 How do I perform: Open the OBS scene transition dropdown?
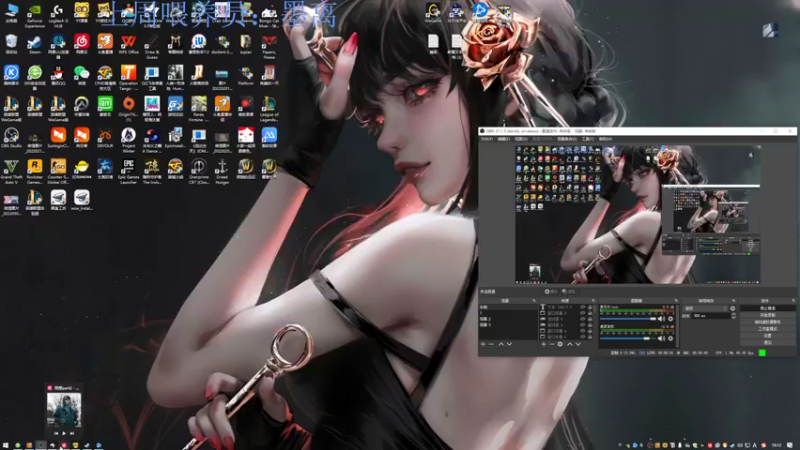(706, 308)
